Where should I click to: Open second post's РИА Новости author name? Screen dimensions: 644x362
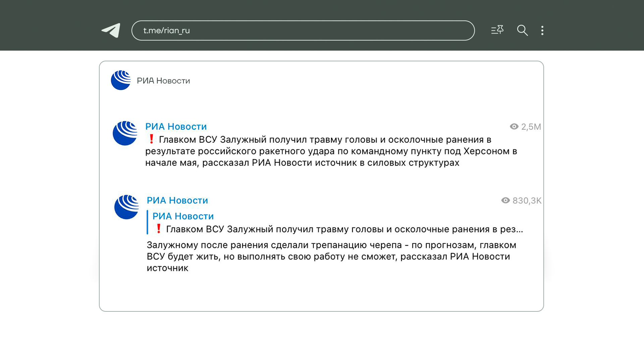[177, 200]
